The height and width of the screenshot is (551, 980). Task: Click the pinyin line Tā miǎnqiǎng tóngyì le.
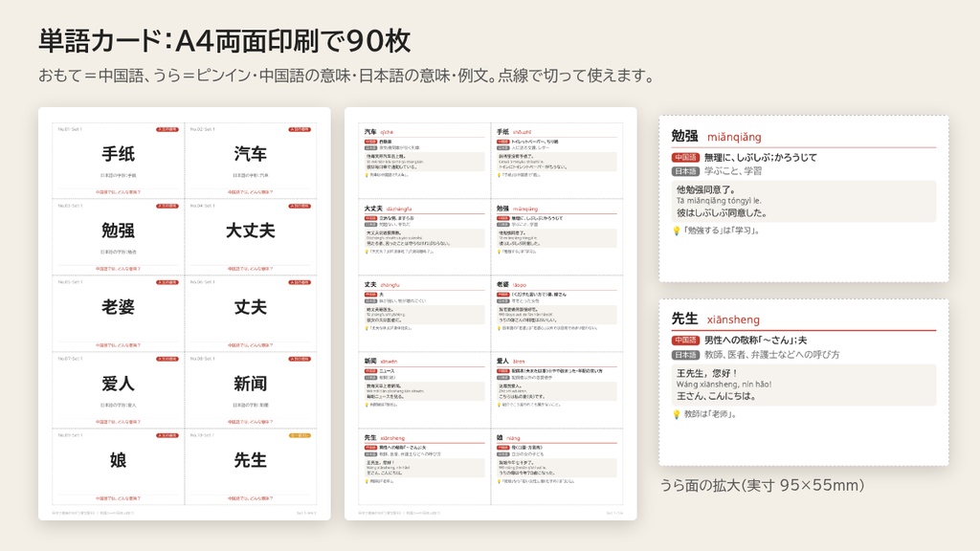point(719,201)
